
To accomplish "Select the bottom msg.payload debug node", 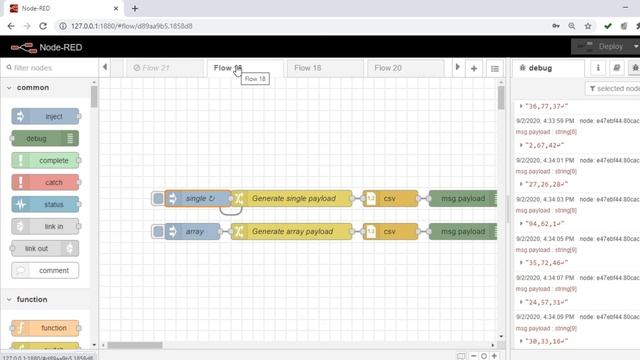I will point(463,231).
